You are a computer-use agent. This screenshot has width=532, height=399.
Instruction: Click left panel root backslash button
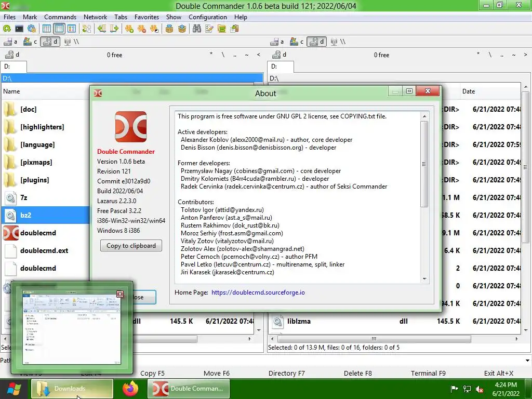(223, 55)
